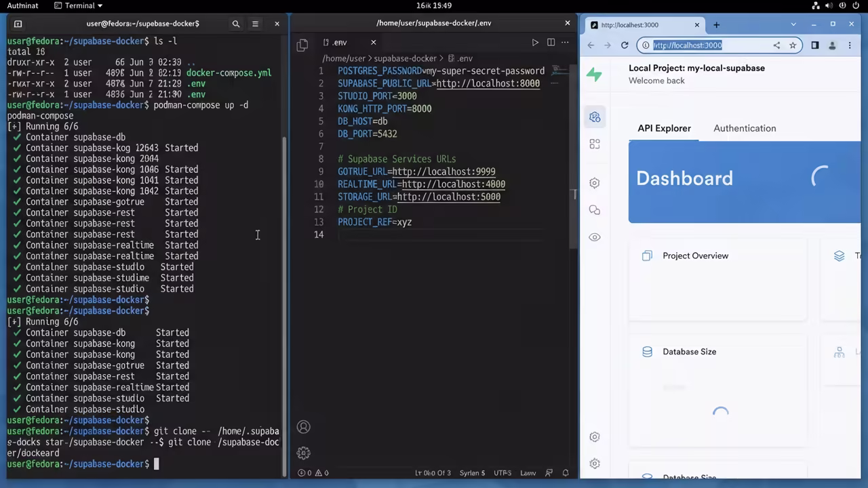This screenshot has height=488, width=868.
Task: Search the terminal with the magnifier icon
Action: pyautogui.click(x=236, y=24)
